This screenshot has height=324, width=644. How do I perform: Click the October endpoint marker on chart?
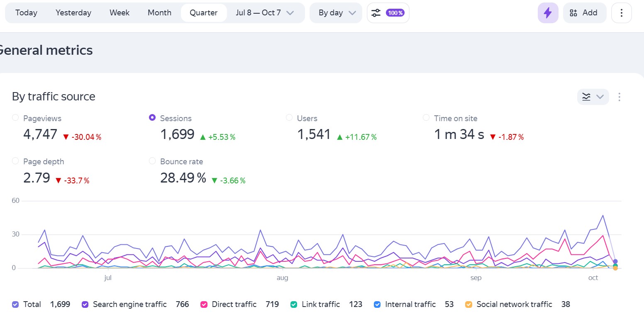tap(615, 262)
